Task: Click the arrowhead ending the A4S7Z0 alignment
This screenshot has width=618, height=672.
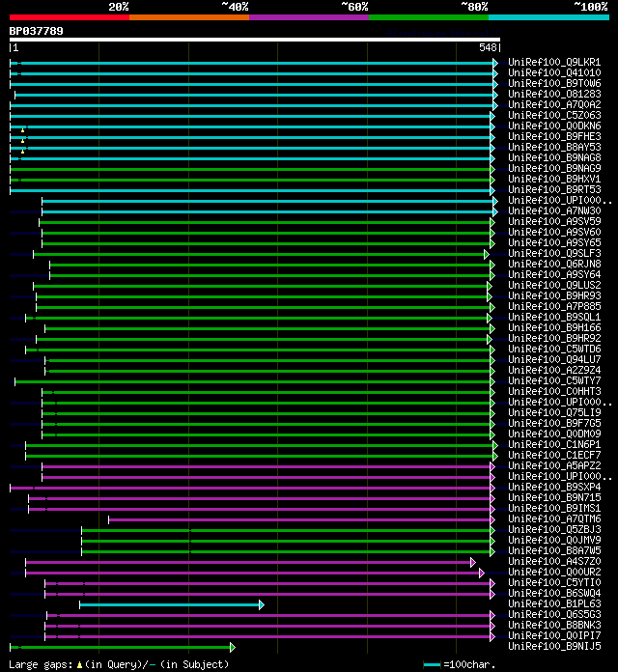Action: (x=473, y=562)
